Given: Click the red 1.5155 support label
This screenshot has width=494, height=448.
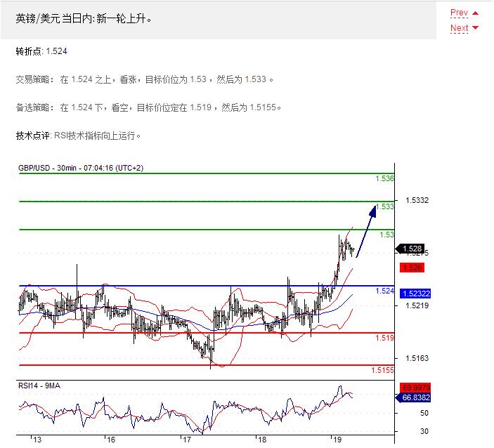Looking at the screenshot, I should coord(382,370).
